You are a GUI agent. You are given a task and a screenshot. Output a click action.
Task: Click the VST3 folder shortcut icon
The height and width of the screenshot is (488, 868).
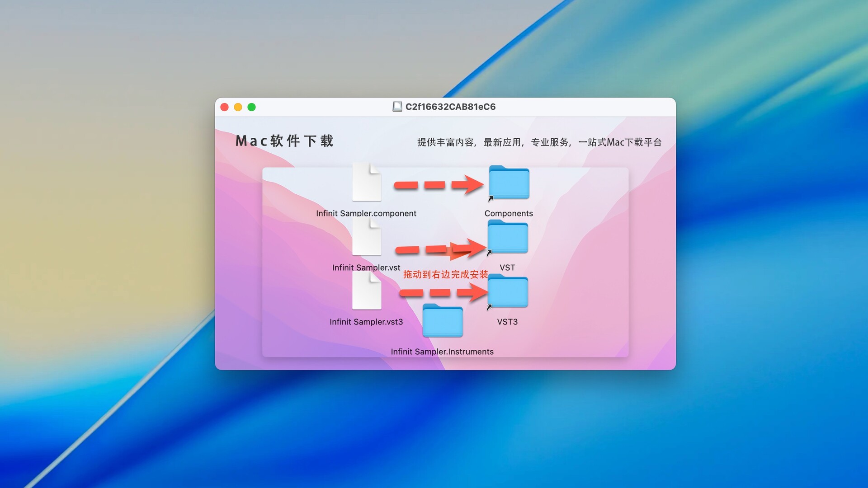508,292
